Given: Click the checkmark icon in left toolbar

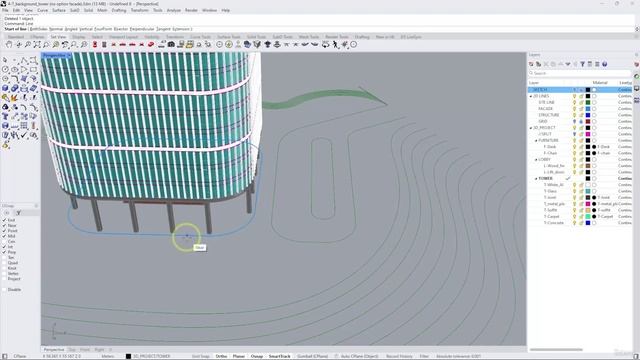Looking at the screenshot, I should 24,135.
